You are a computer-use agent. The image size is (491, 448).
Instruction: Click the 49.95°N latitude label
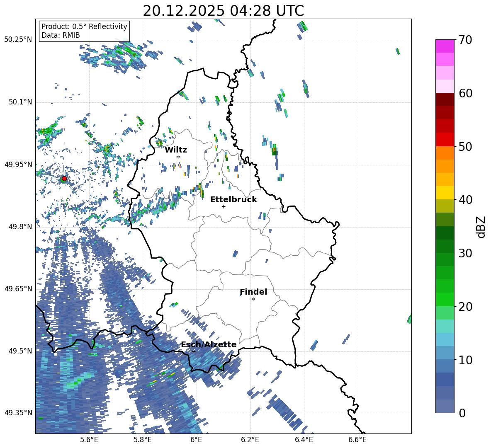click(18, 164)
